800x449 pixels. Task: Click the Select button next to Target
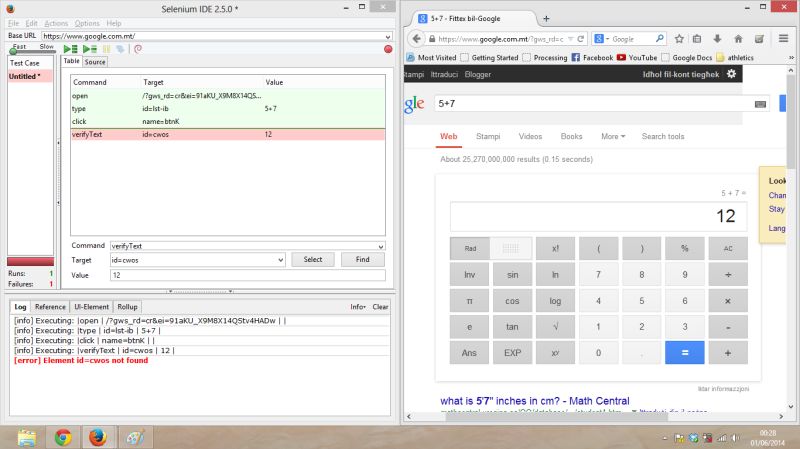point(313,260)
